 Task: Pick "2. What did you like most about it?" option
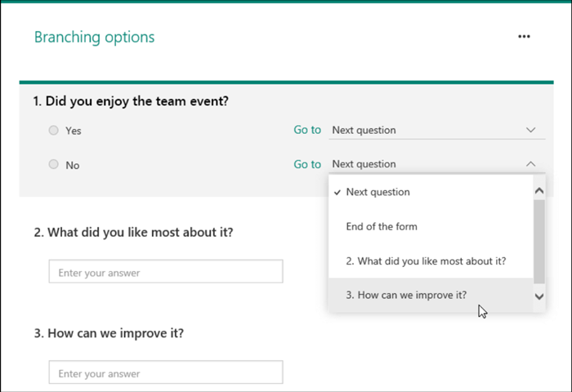click(425, 261)
